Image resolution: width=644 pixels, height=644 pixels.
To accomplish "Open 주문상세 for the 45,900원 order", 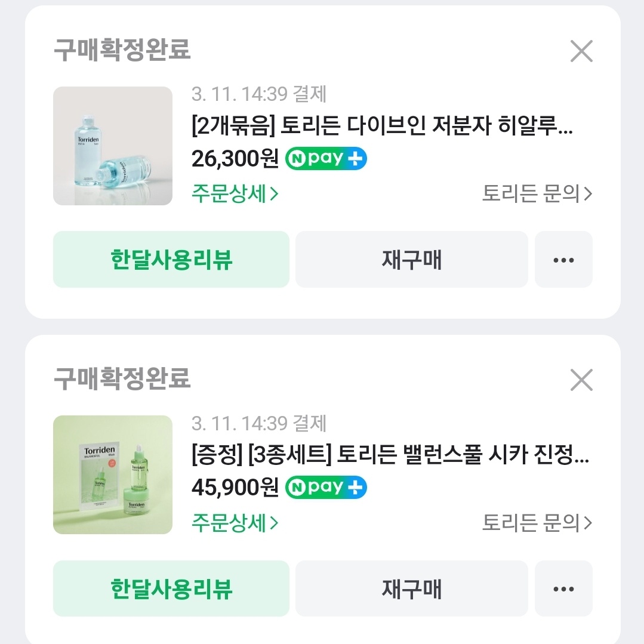I will coord(235,523).
